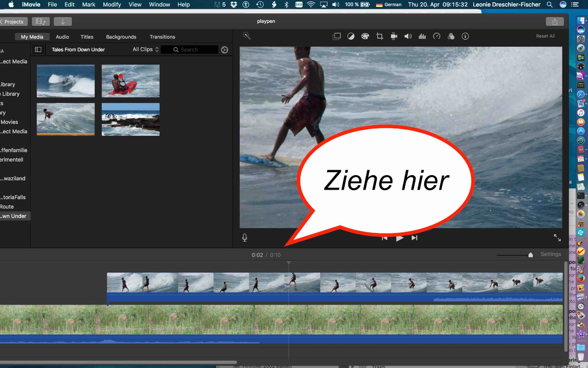Open the speed adjustment tool
This screenshot has height=368, width=588.
437,36
